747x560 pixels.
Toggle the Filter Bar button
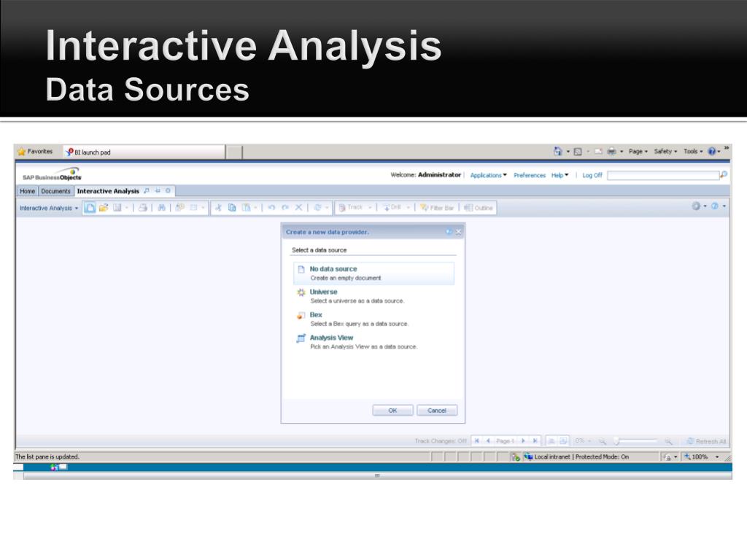[437, 208]
